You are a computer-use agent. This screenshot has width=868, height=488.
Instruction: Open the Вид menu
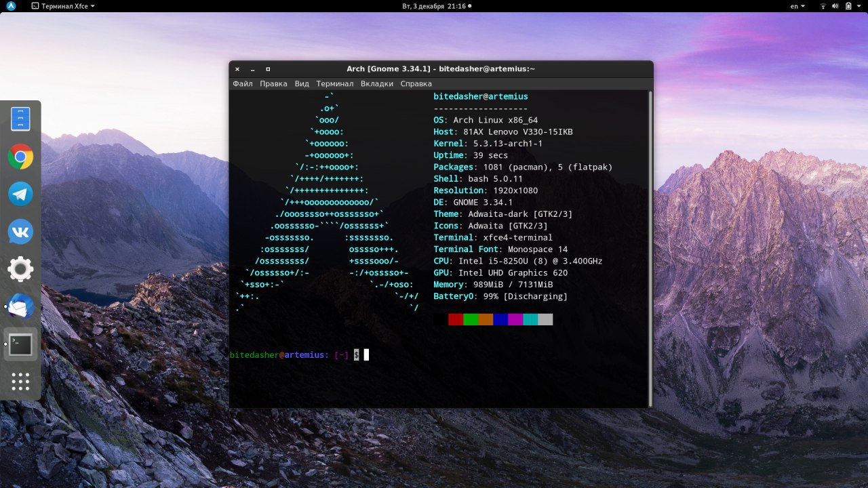pos(302,83)
